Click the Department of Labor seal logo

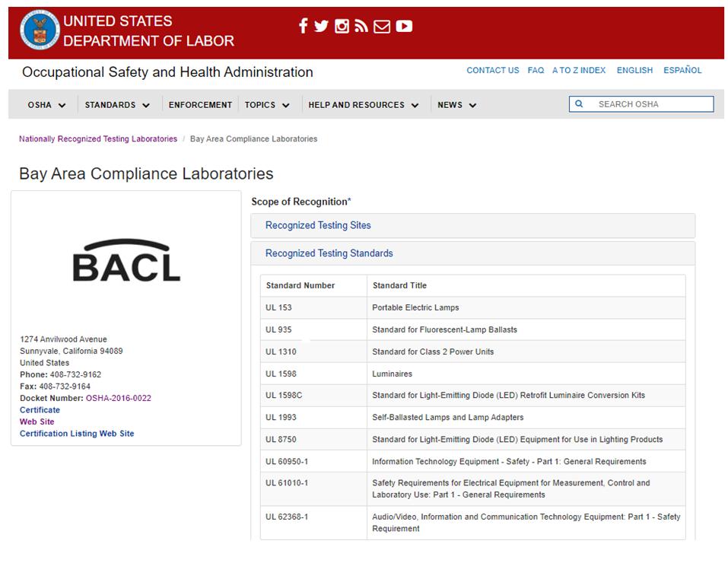click(x=40, y=30)
